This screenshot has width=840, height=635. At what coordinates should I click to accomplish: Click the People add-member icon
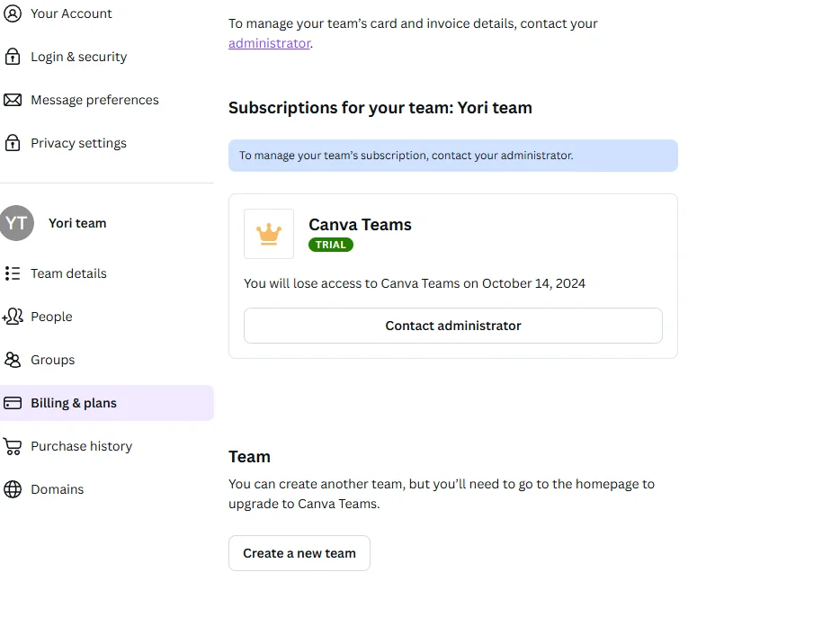(13, 317)
